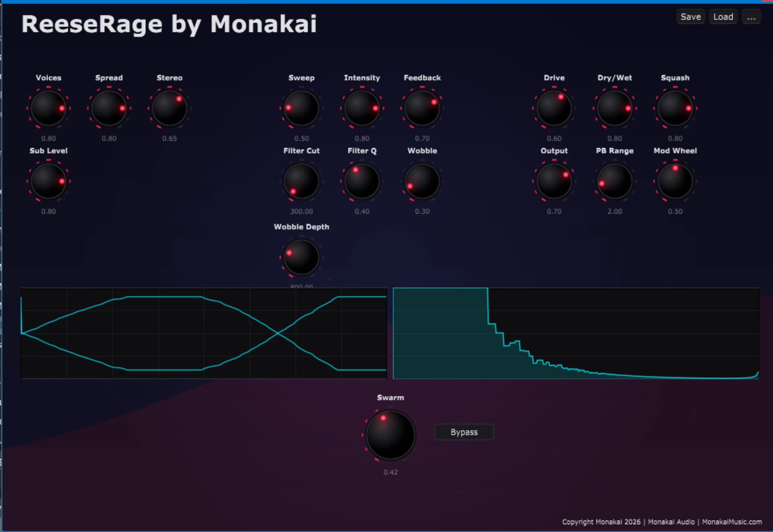The image size is (773, 532).
Task: Click the copyright footer text
Action: point(662,522)
